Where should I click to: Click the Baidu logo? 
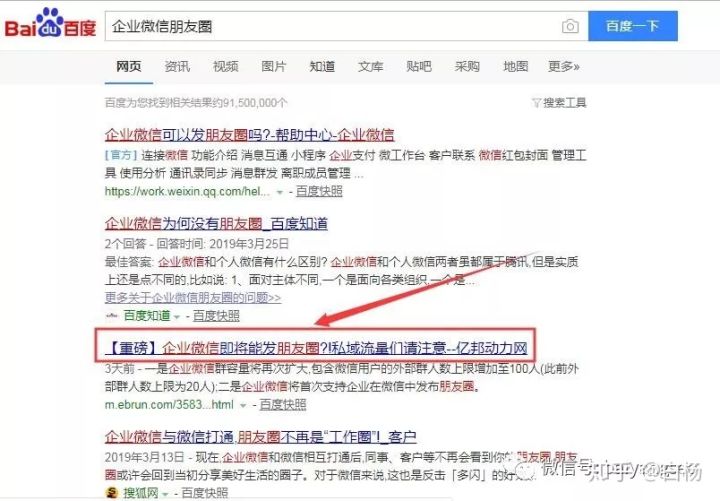[x=50, y=23]
